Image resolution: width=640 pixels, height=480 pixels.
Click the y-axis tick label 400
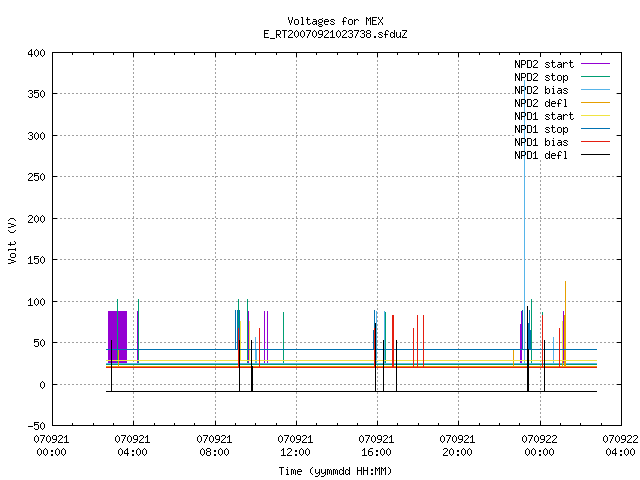click(x=36, y=53)
